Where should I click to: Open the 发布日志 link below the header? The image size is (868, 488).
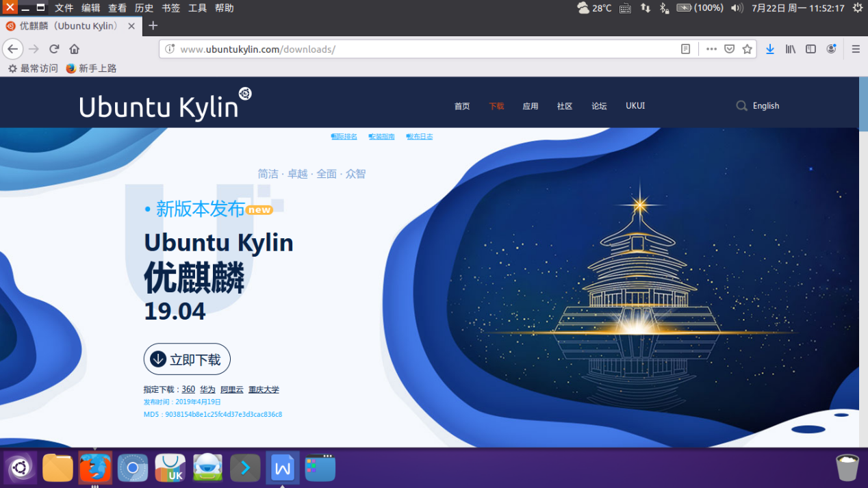(420, 137)
